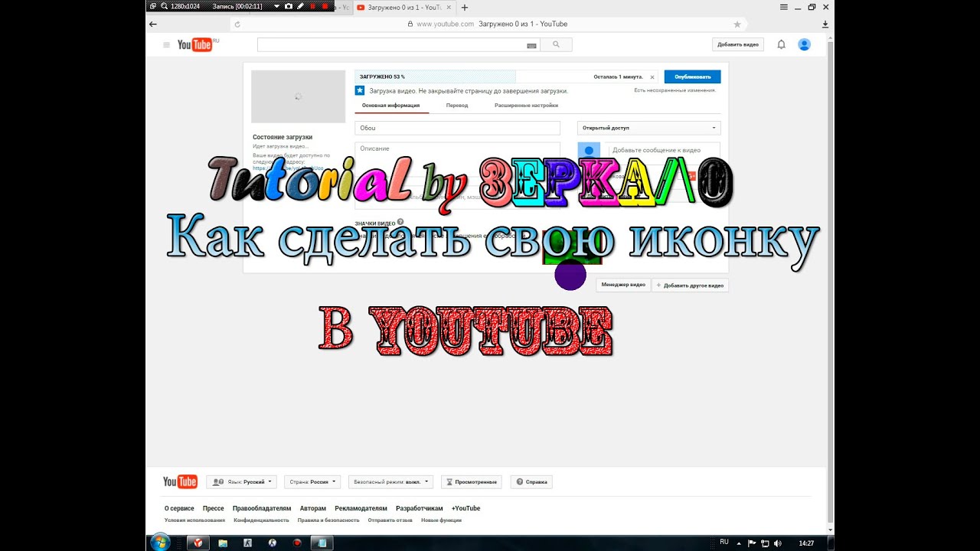Click the blue star upload notice icon
The image size is (980, 551).
[360, 90]
